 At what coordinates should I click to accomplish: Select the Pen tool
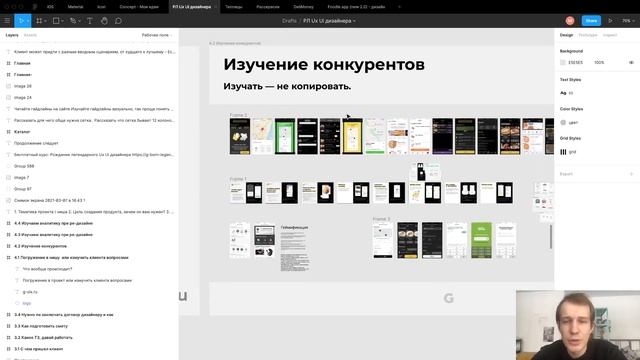73,21
